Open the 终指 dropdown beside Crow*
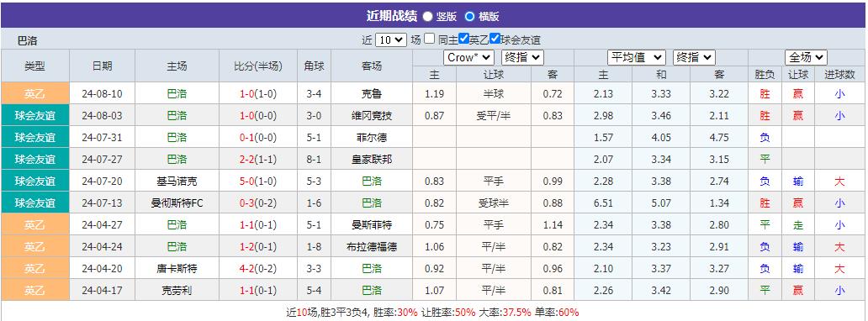This screenshot has height=321, width=868. pyautogui.click(x=522, y=57)
